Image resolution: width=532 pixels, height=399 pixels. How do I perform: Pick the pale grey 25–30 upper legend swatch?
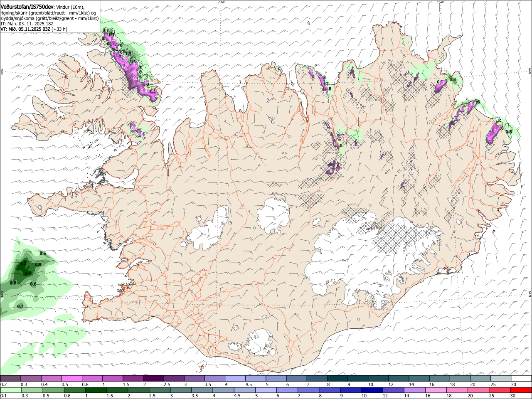pos(501,379)
